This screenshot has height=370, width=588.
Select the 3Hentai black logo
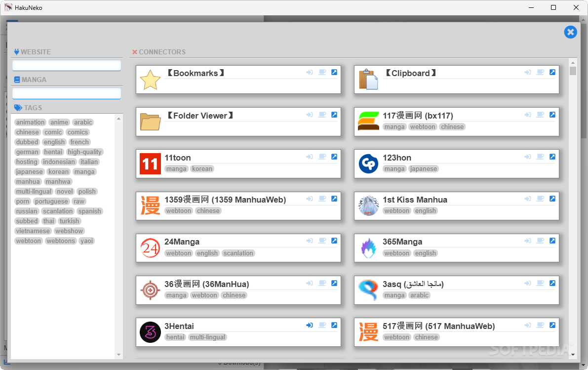[x=150, y=332]
